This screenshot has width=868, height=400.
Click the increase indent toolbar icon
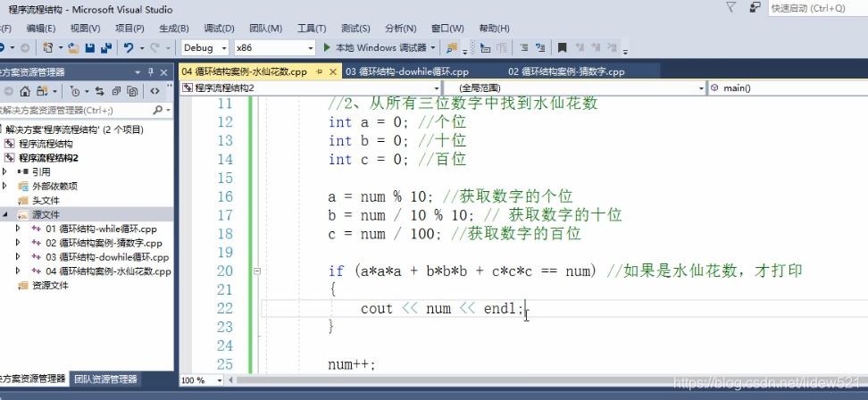tap(502, 47)
